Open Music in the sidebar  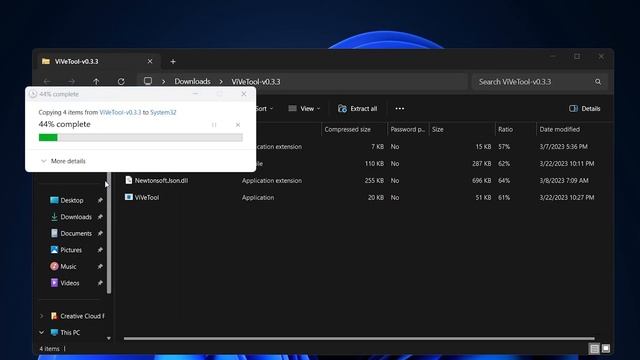point(68,267)
